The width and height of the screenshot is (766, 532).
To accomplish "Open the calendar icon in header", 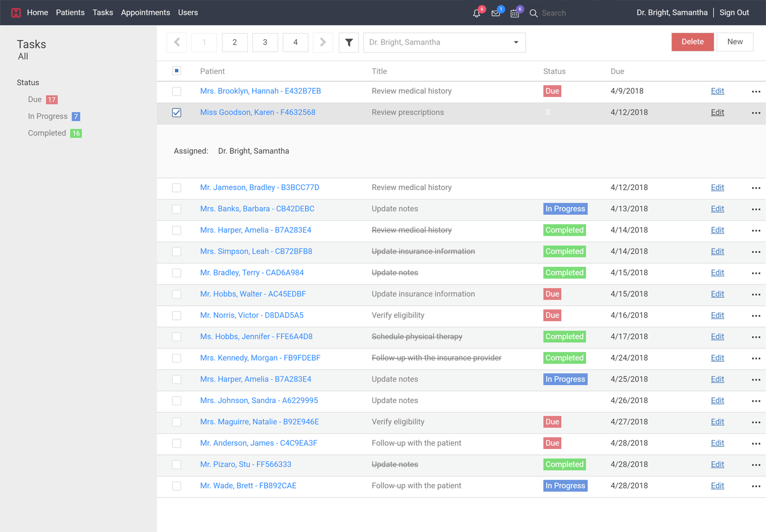I will coord(515,13).
